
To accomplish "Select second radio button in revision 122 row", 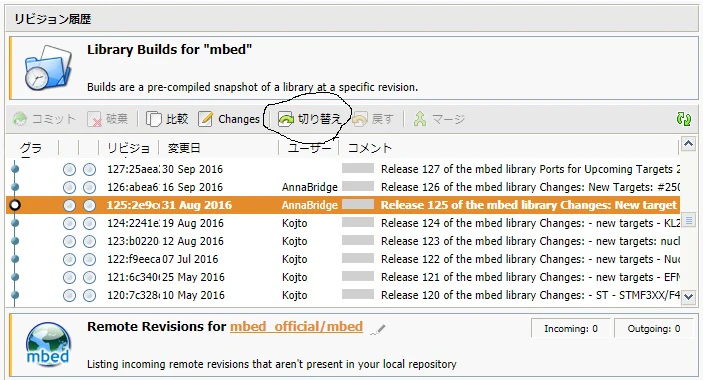I will 90,259.
